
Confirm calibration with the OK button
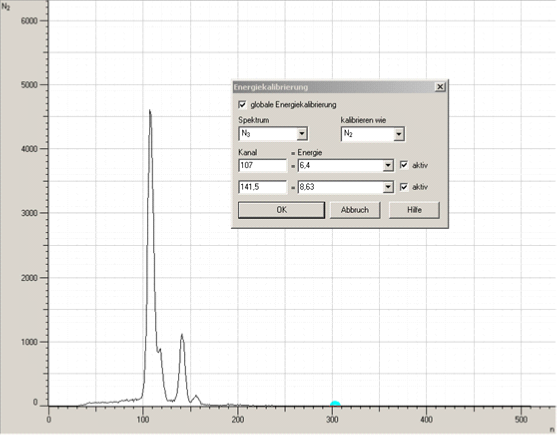tap(281, 210)
